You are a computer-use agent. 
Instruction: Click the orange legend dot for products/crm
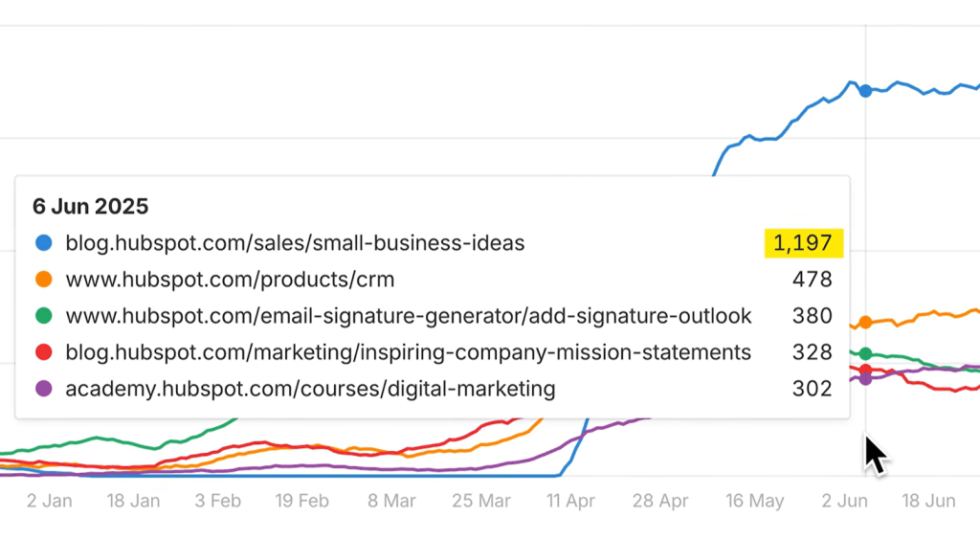pos(44,280)
